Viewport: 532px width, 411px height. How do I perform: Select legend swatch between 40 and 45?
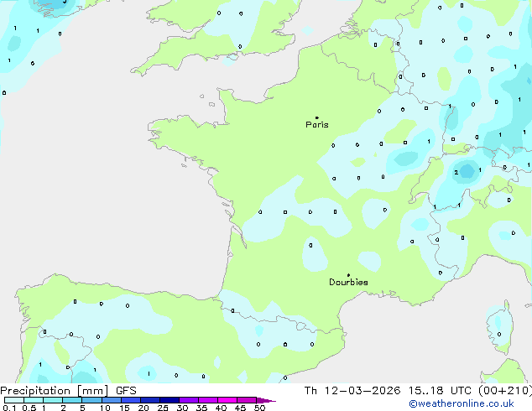click(x=227, y=400)
